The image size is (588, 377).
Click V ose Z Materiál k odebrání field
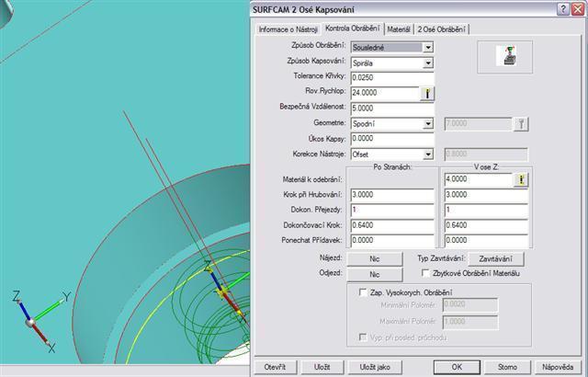pyautogui.click(x=479, y=179)
